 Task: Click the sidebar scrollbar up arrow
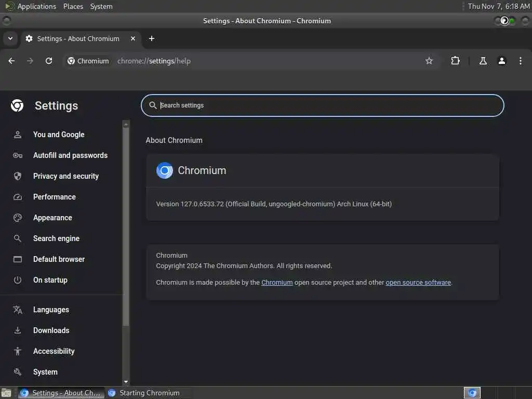[126, 125]
